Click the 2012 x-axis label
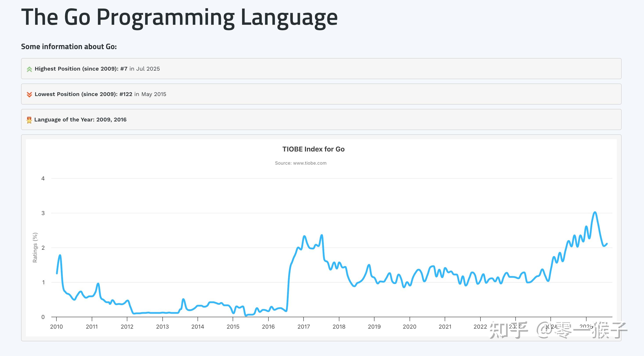 pyautogui.click(x=127, y=327)
